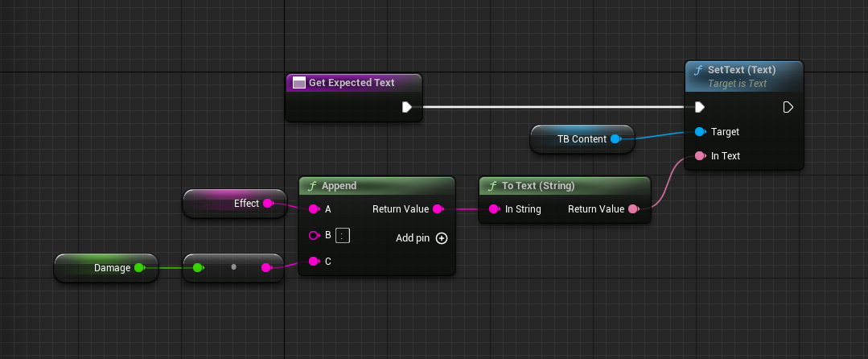Click the Get Expected Text node title
Viewport: 868px width, 359px height.
(352, 83)
